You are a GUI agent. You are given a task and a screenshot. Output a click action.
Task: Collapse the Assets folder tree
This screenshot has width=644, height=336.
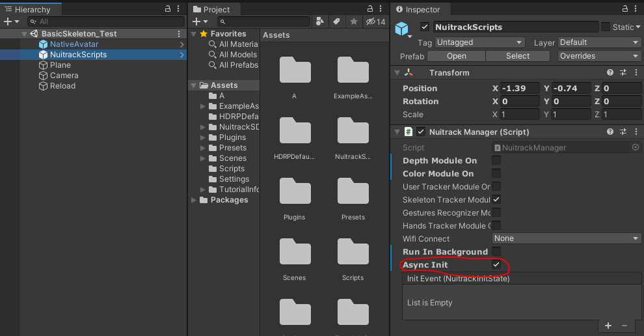[194, 85]
